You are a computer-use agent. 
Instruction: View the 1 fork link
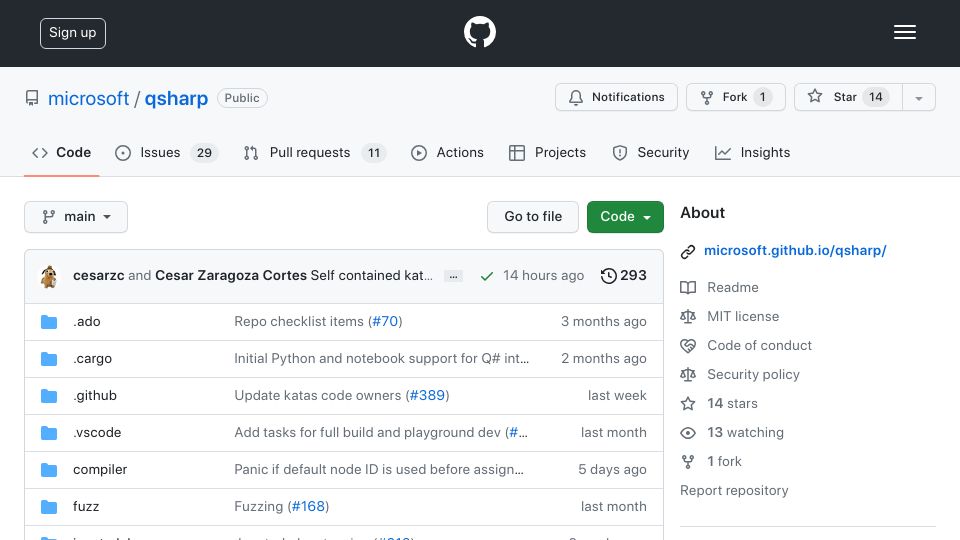coord(724,461)
